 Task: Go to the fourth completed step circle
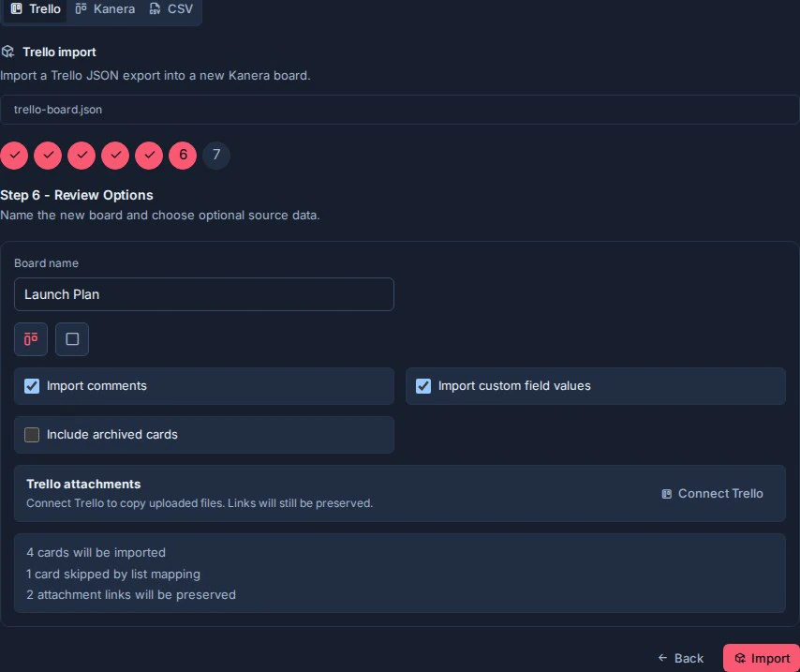click(115, 156)
